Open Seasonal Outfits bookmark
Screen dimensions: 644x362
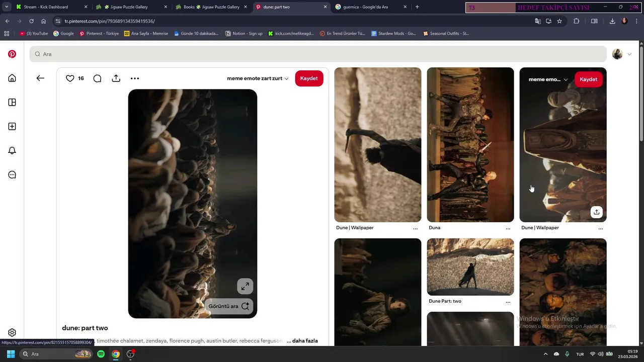pos(446,34)
